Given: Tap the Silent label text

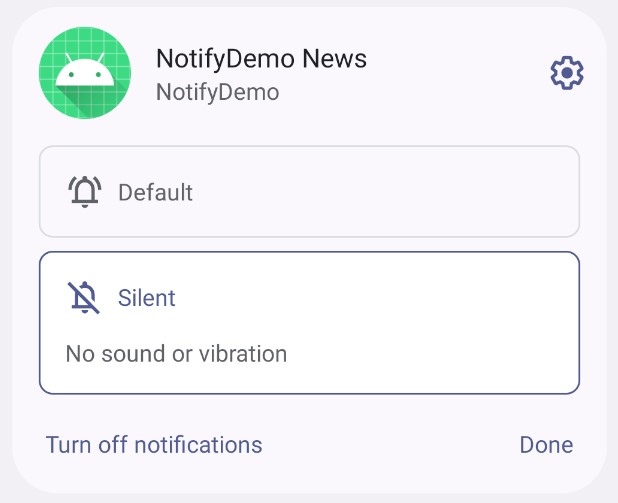Looking at the screenshot, I should tap(147, 298).
